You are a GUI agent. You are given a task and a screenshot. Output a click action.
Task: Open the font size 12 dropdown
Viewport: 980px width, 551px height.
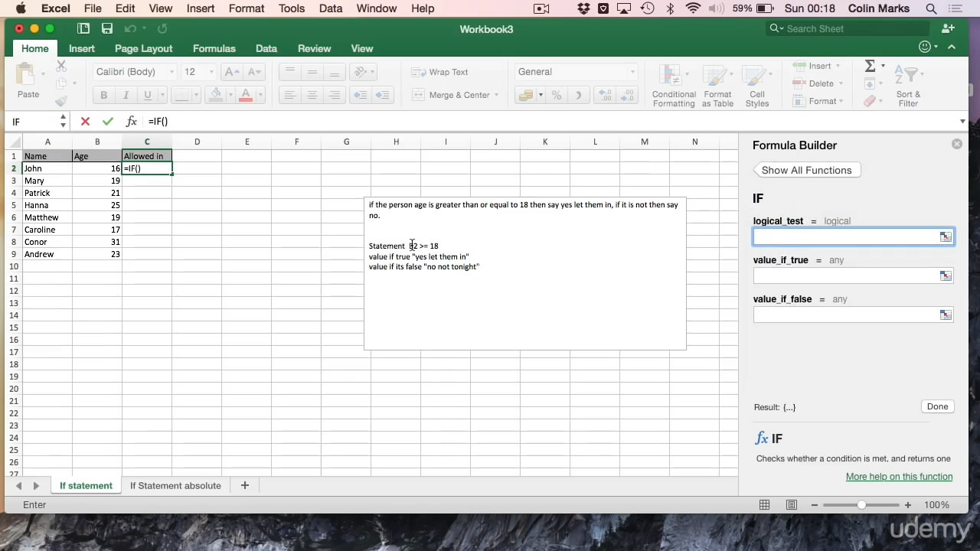click(211, 72)
